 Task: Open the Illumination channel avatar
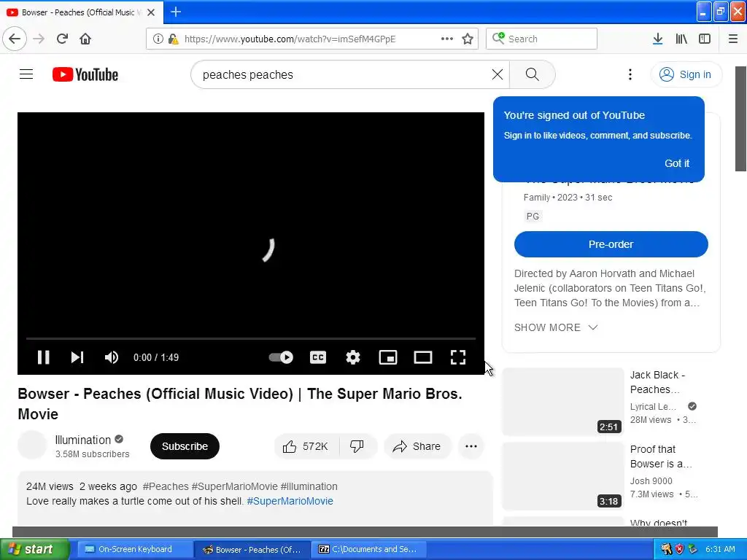point(32,445)
